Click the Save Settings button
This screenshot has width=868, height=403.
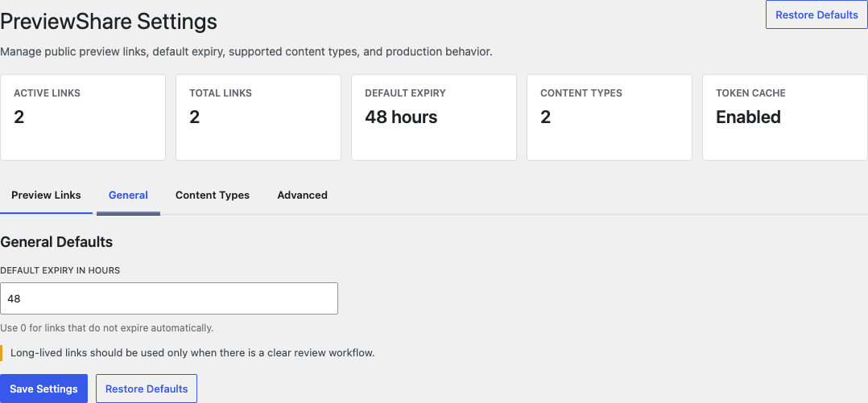(43, 389)
